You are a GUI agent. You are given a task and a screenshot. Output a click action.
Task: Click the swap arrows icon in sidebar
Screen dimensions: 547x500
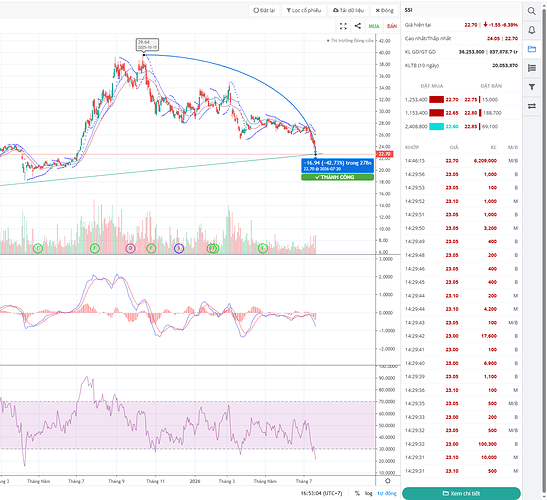[x=531, y=106]
